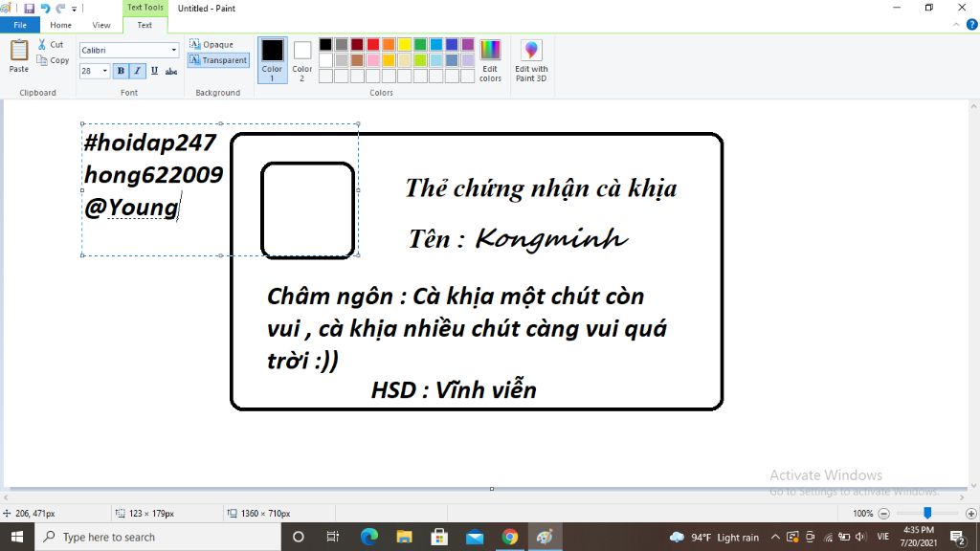Open File Explorer from taskbar
Screen dimensions: 980x551
405,537
